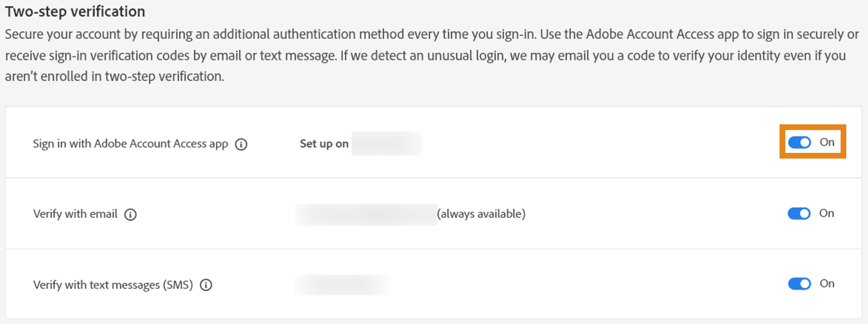Image resolution: width=868 pixels, height=324 pixels.
Task: Click the blurred email address field
Action: [366, 214]
